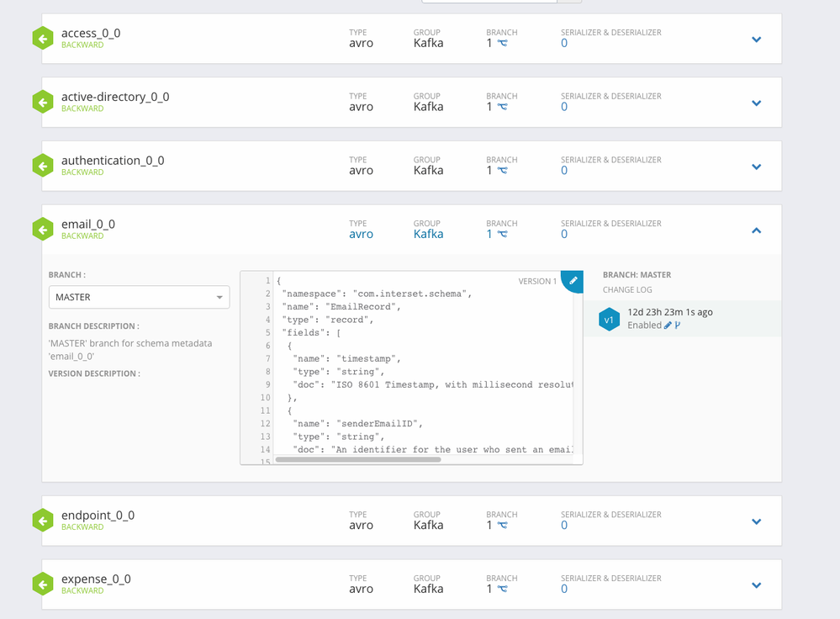Click the fork branch icon beside Enabled

(x=678, y=325)
